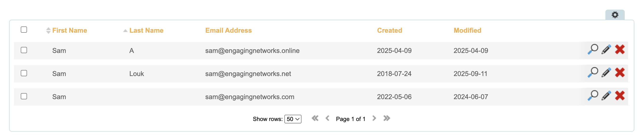
Task: Delete the sam@engagingnetworks.online record
Action: pyautogui.click(x=620, y=49)
